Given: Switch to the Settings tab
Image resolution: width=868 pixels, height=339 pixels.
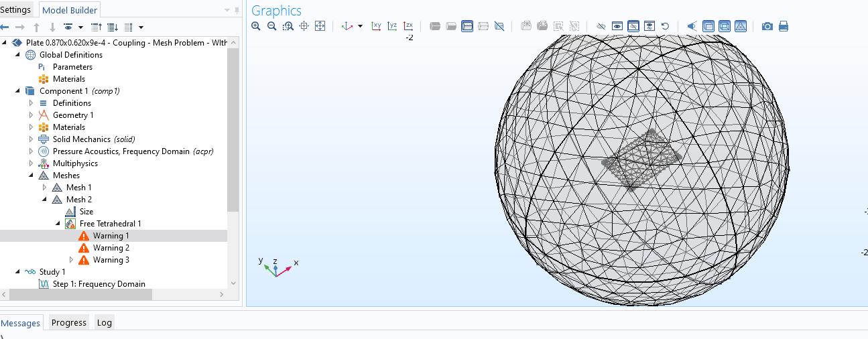Looking at the screenshot, I should (15, 9).
